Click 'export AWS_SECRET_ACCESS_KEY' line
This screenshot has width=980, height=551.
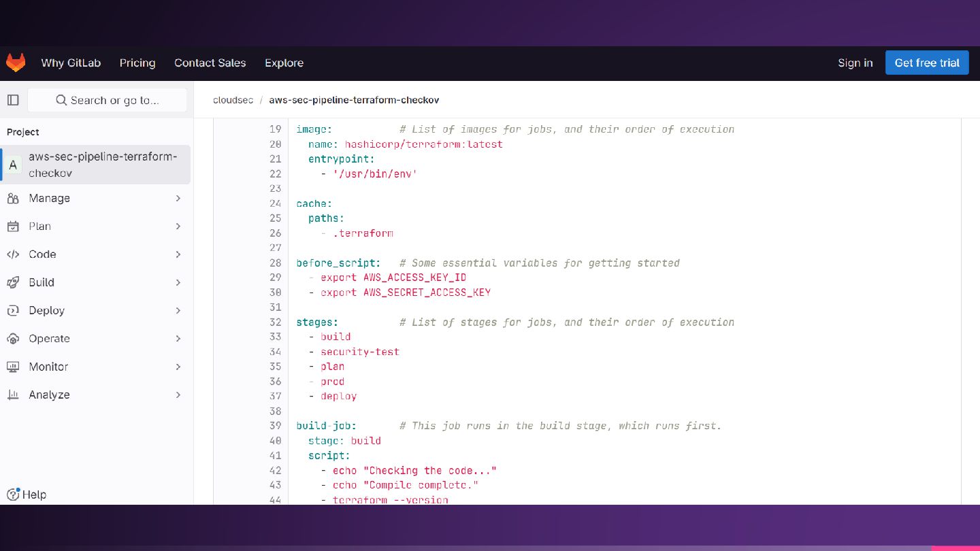(x=406, y=293)
